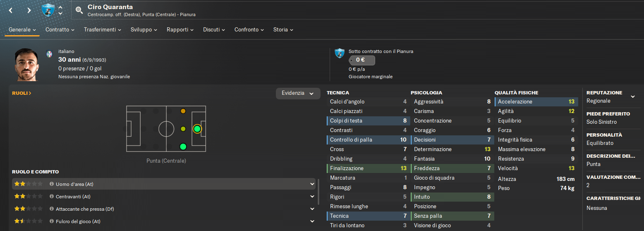The width and height of the screenshot is (644, 231).
Task: Select the Tecnica attribute row
Action: tap(368, 216)
